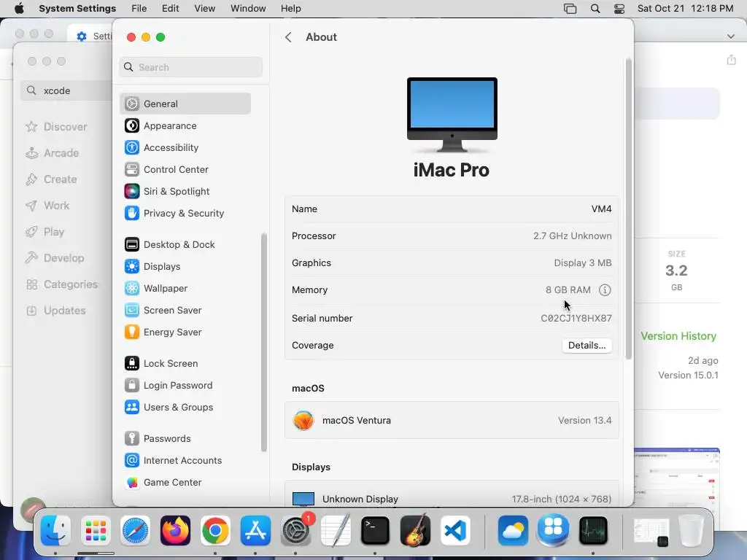Open the View menu
This screenshot has width=747, height=560.
tap(205, 9)
